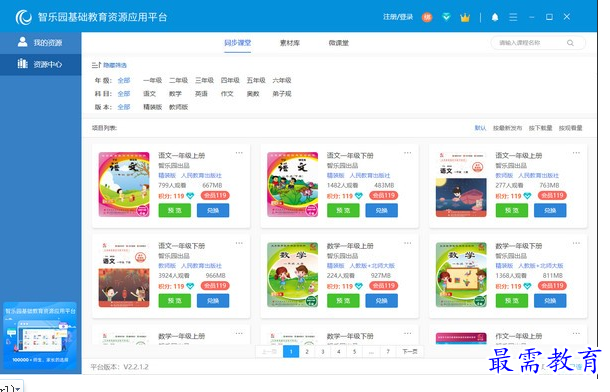The image size is (610, 392).
Task: Click the search magnifier icon
Action: (x=570, y=43)
